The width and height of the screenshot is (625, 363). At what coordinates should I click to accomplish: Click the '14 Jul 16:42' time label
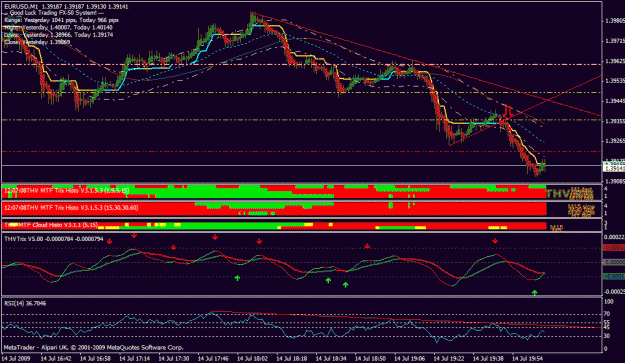56,358
